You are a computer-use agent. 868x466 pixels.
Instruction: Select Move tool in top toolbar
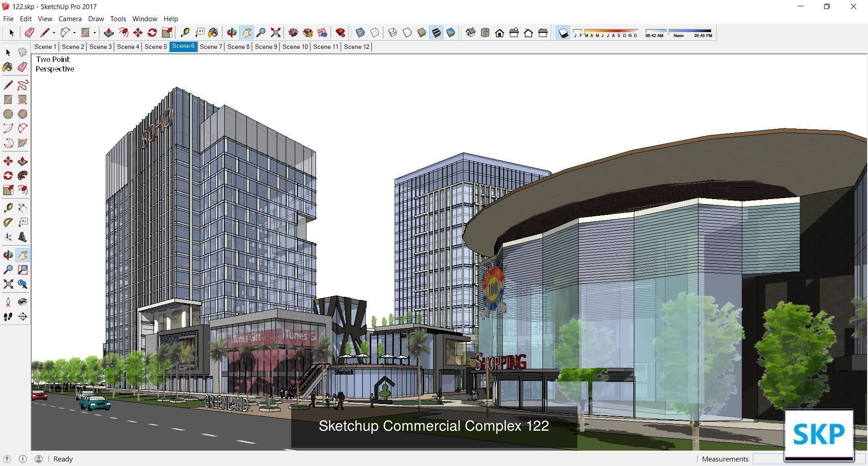138,33
